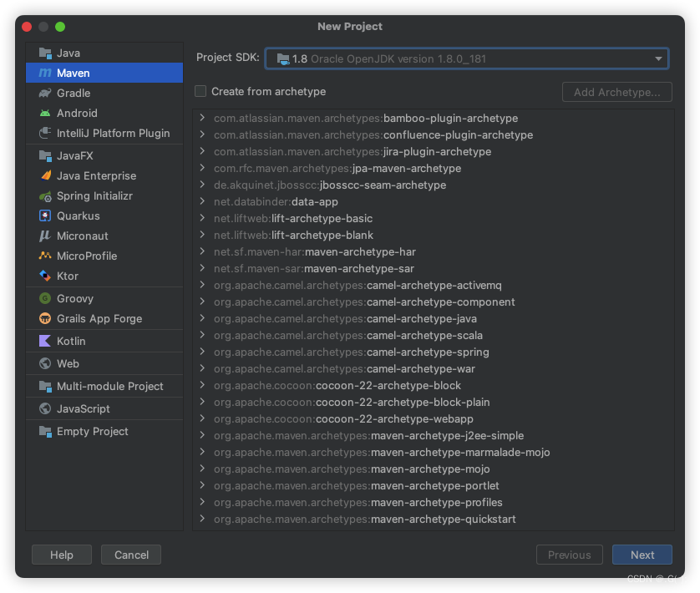This screenshot has width=700, height=593.
Task: Click the Kotlin K icon
Action: (45, 341)
